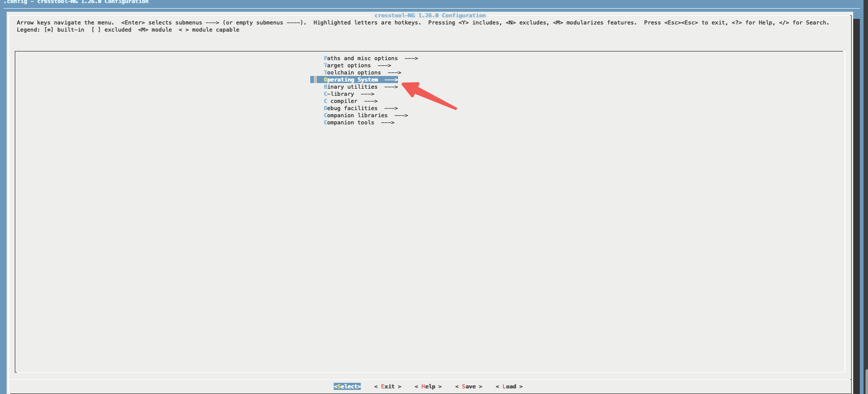Open the Companion tools submenu

359,122
